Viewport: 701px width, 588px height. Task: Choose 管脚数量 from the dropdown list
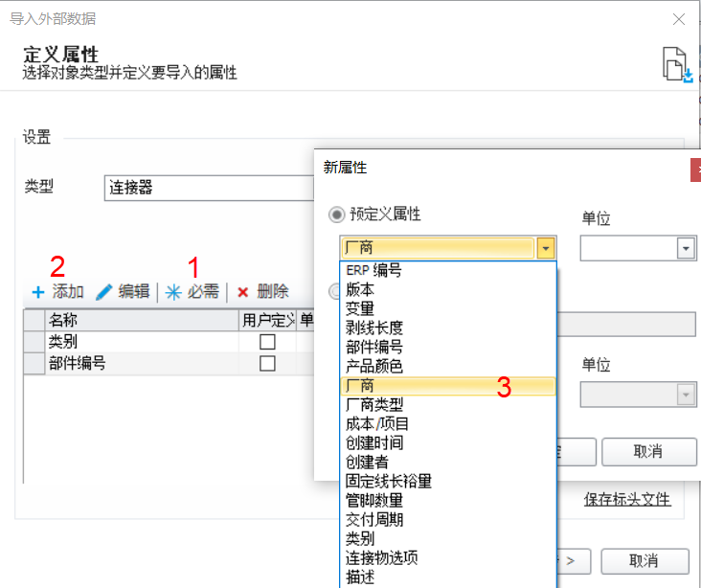[448, 501]
